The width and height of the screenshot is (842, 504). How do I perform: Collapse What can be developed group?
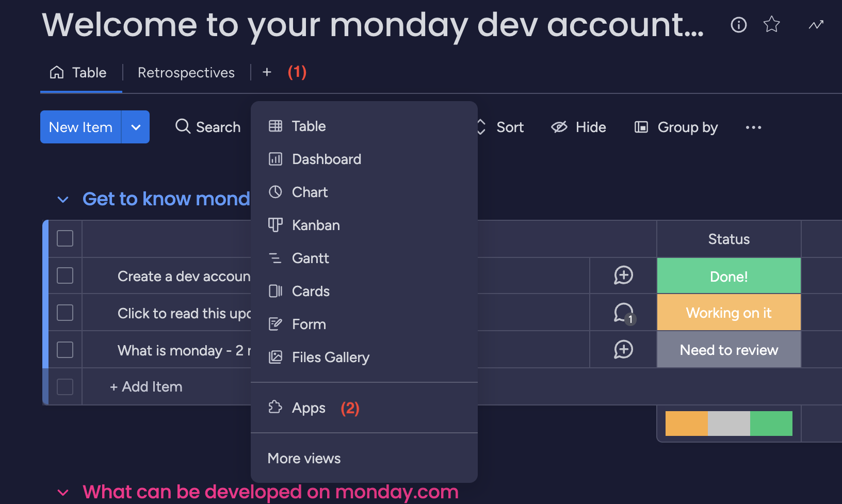[63, 493]
